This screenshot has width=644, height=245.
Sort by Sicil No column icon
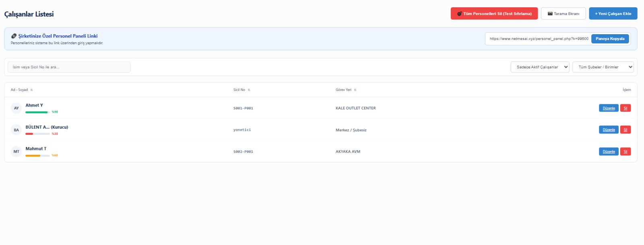pos(249,90)
